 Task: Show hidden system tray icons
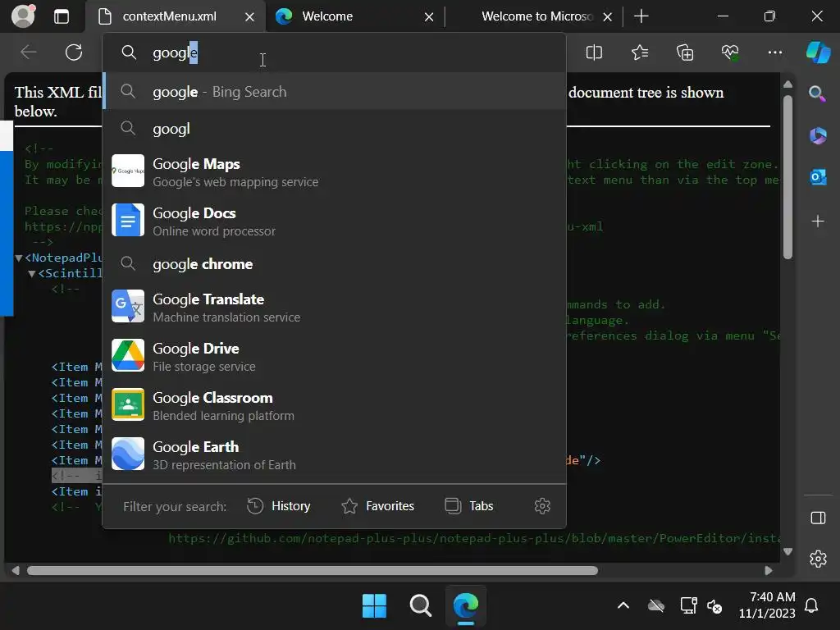click(623, 606)
